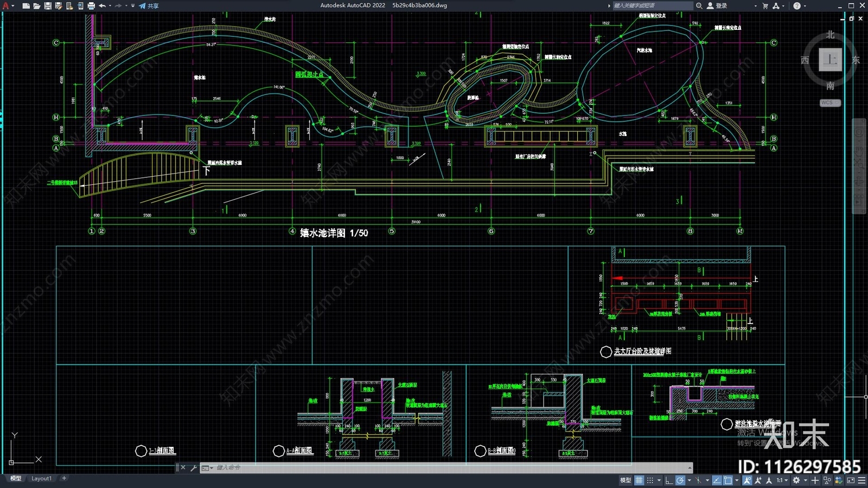This screenshot has height=488, width=868.
Task: Open the Autodesk App Store cart icon
Action: coord(765,5)
